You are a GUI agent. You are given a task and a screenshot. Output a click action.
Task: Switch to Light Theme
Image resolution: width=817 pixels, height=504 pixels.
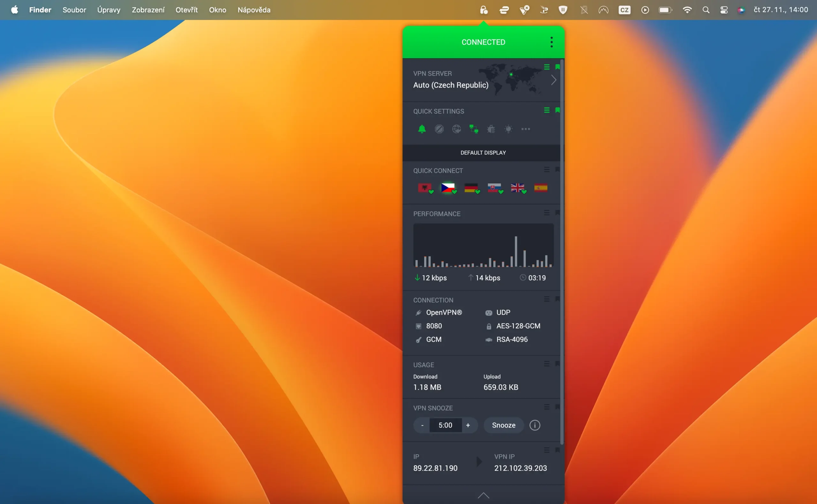point(509,129)
